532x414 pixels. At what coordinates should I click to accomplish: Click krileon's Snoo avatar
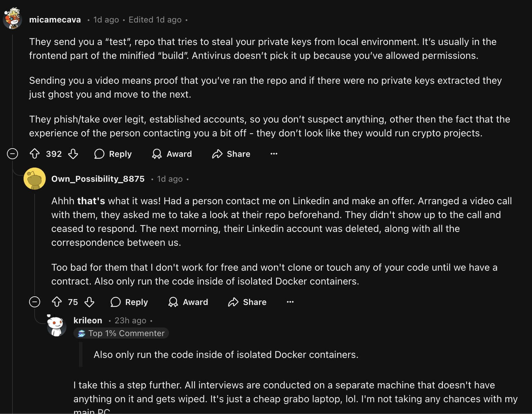point(56,326)
